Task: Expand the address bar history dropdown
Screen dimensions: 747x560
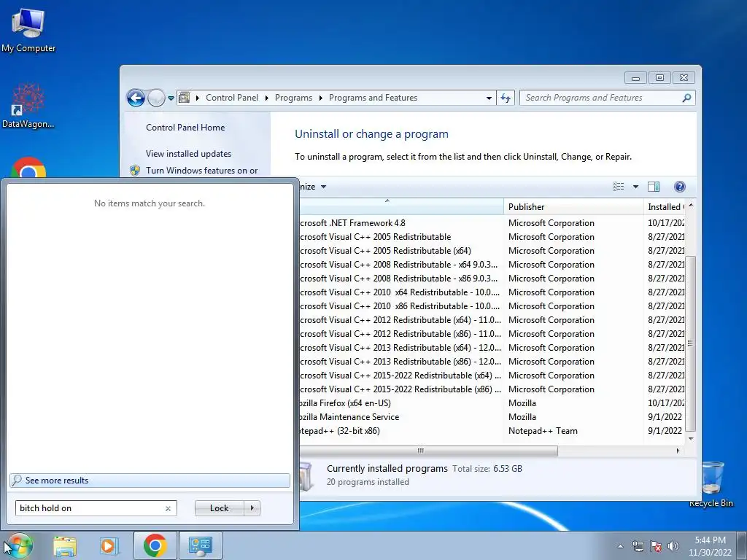Action: 489,98
